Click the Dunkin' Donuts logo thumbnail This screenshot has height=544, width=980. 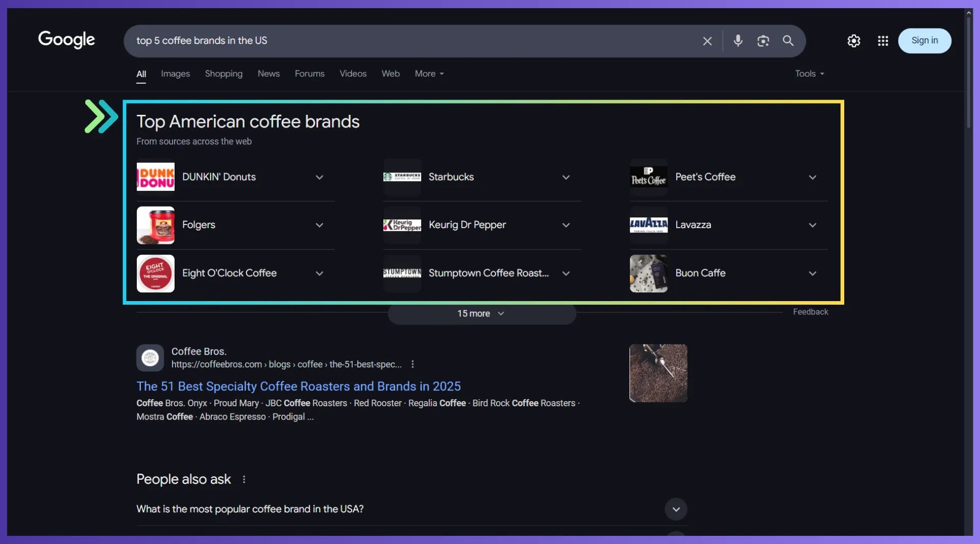tap(155, 177)
